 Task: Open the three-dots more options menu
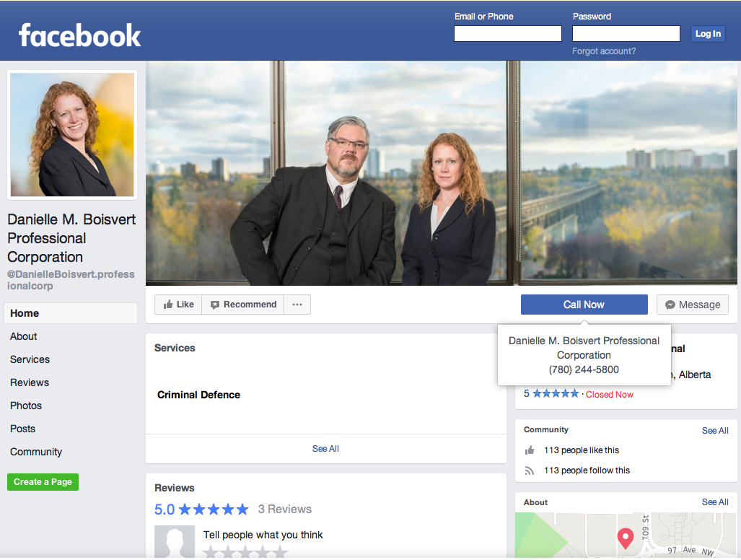tap(297, 305)
